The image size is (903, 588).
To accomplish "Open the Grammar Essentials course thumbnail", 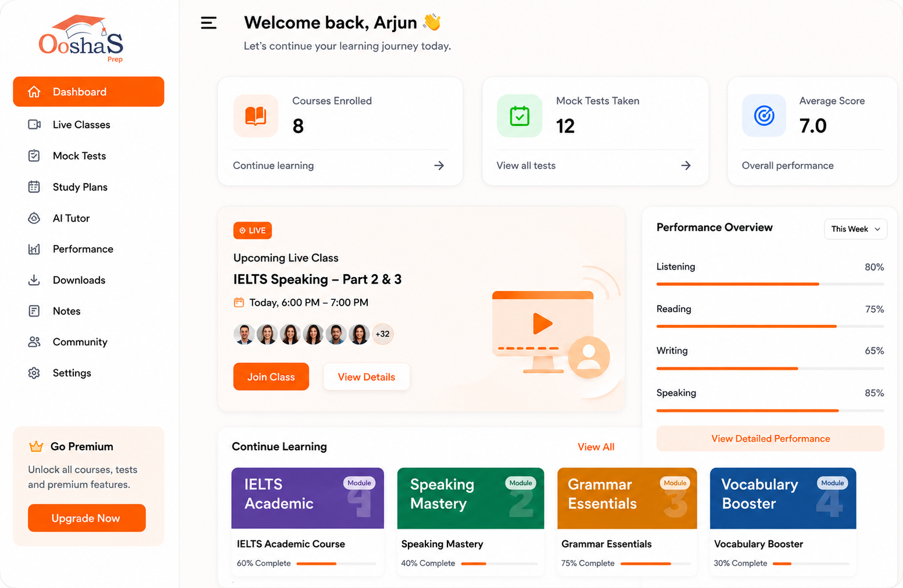I will 627,498.
